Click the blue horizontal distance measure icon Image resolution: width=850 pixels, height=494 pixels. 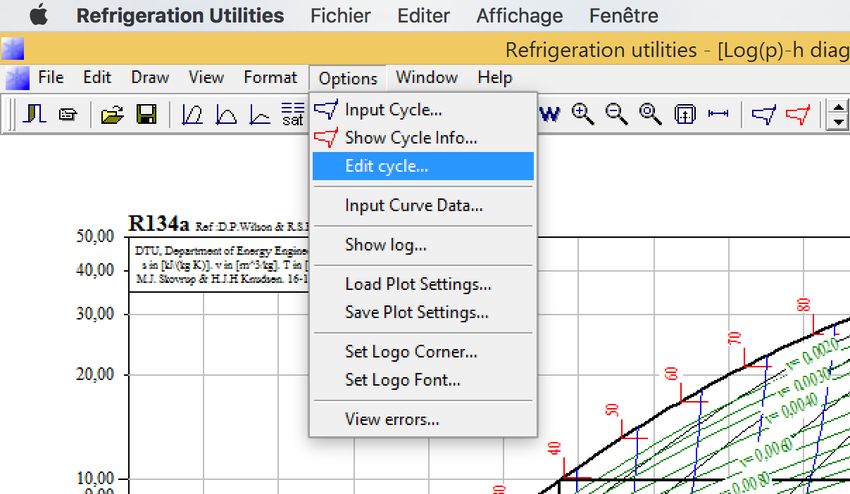718,114
